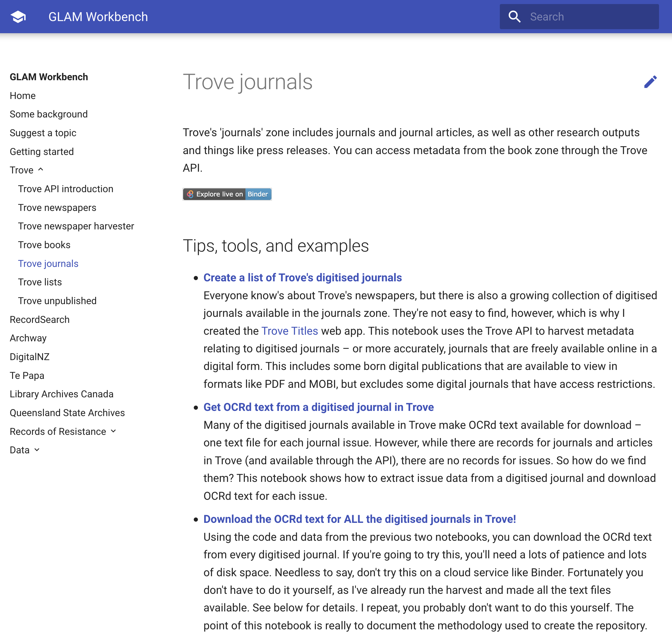This screenshot has width=672, height=640.
Task: Open Trove books page
Action: (44, 245)
